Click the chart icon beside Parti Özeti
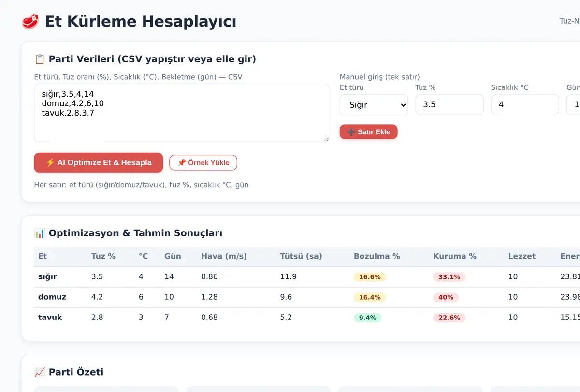The width and height of the screenshot is (580, 392). [x=40, y=372]
